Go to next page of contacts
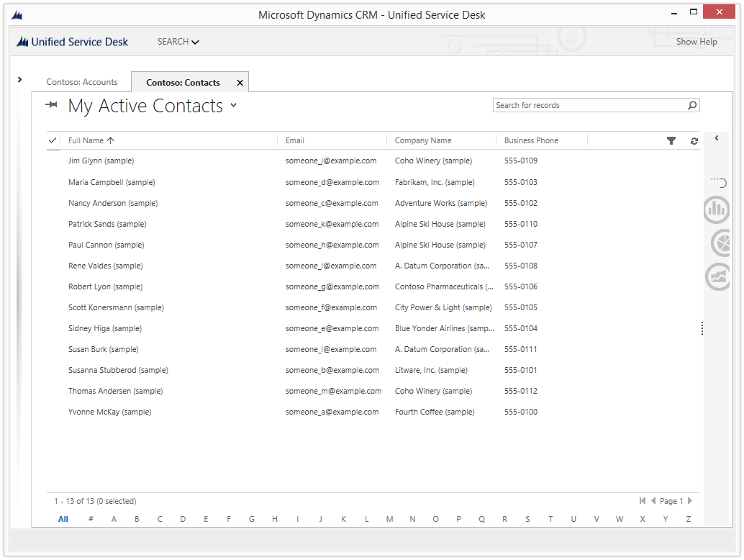Screen dimensions: 744x560 (x=689, y=500)
